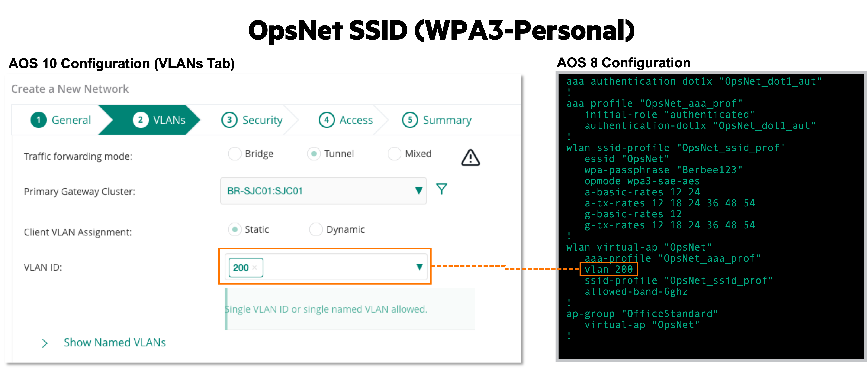Click the 'Create a New Network' heading

[70, 89]
